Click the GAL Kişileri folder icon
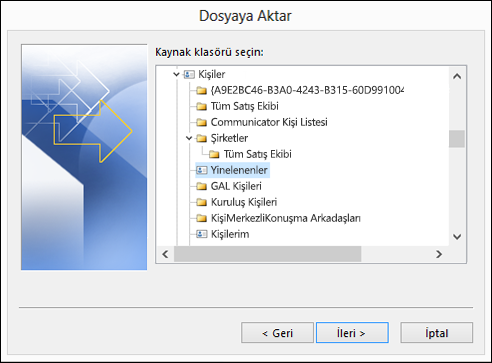492x363 pixels. pos(201,186)
